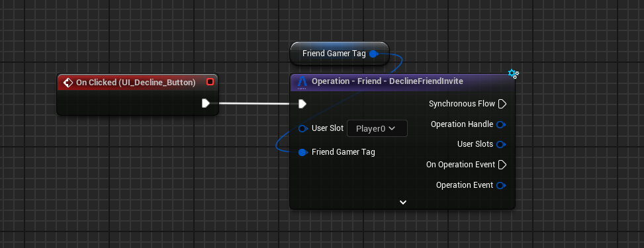Click the Synchronous Flow label
Image resolution: width=644 pixels, height=248 pixels.
click(x=461, y=104)
